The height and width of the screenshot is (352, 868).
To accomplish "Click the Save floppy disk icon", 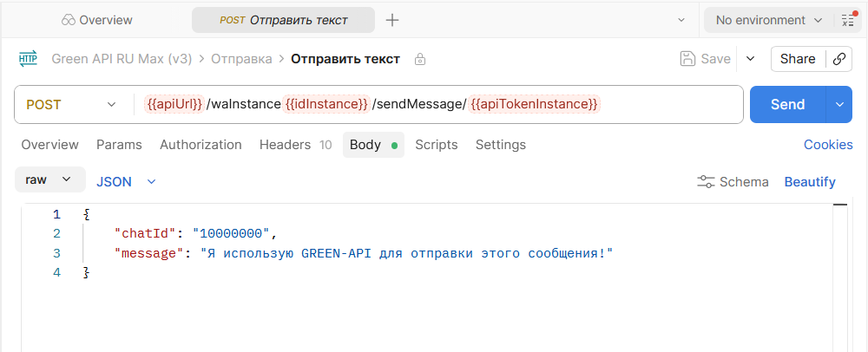I will pos(687,59).
